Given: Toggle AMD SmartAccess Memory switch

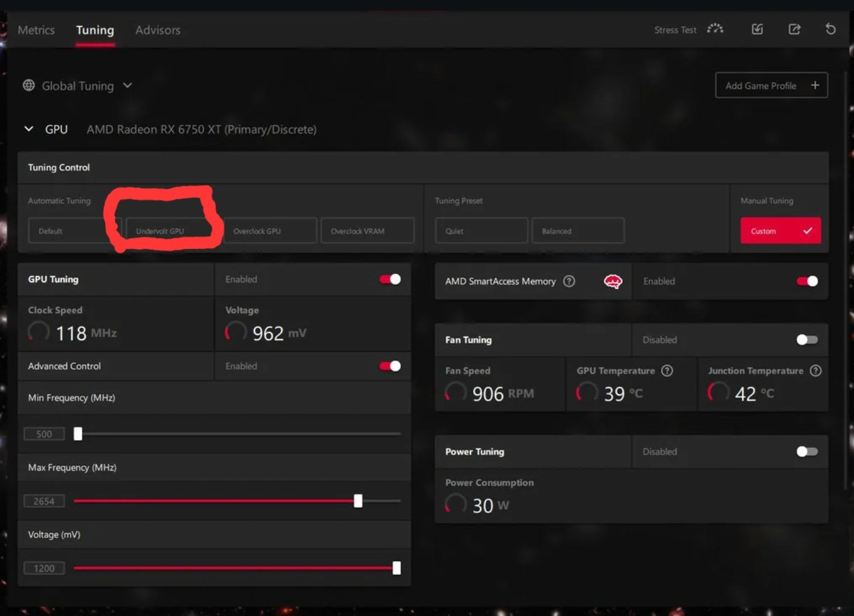Looking at the screenshot, I should click(x=807, y=281).
